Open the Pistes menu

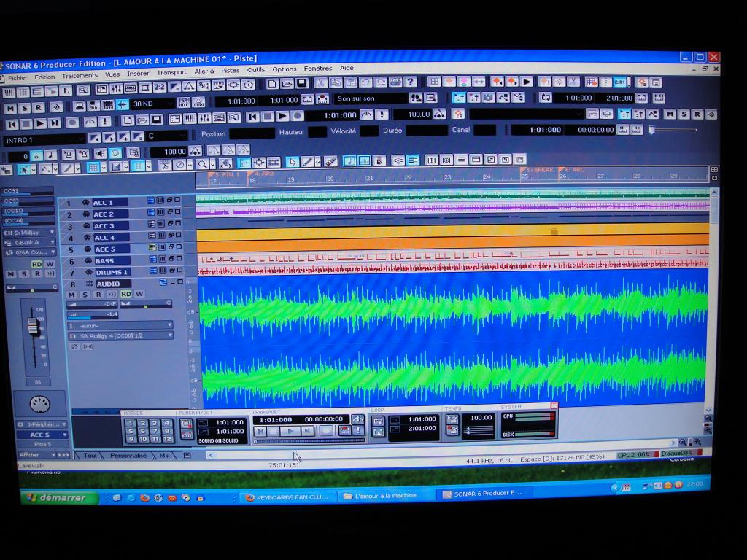[230, 71]
